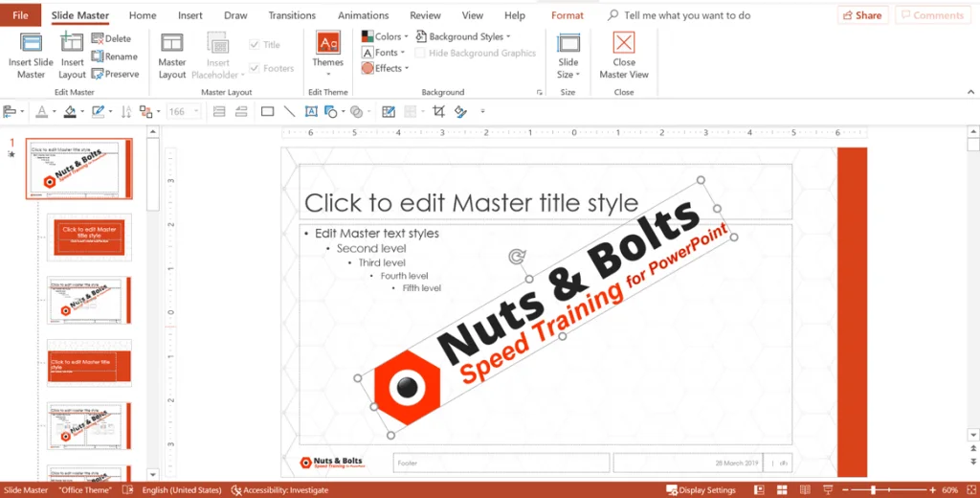The height and width of the screenshot is (498, 980).
Task: Open the Format tab
Action: click(567, 15)
